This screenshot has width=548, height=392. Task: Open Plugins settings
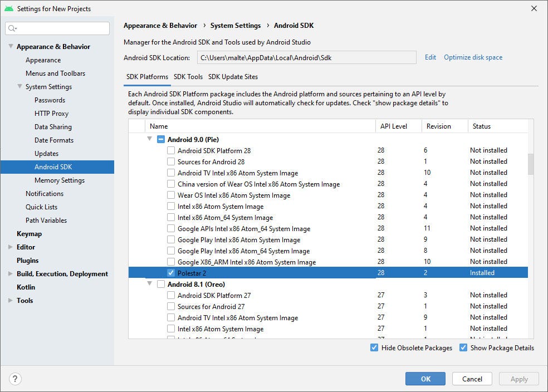pyautogui.click(x=28, y=260)
